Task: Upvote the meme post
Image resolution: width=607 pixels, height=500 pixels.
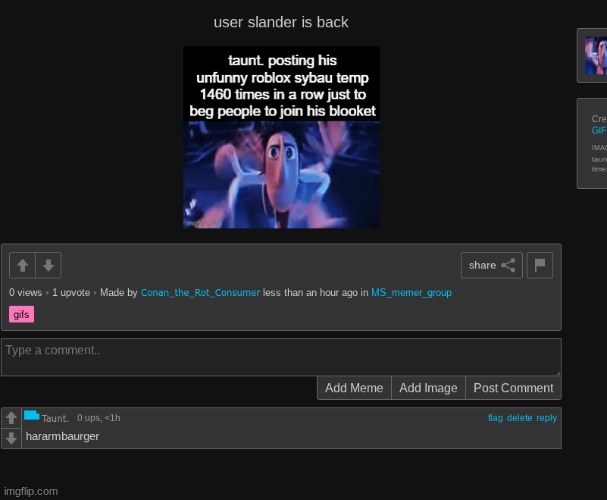Action: click(x=23, y=265)
